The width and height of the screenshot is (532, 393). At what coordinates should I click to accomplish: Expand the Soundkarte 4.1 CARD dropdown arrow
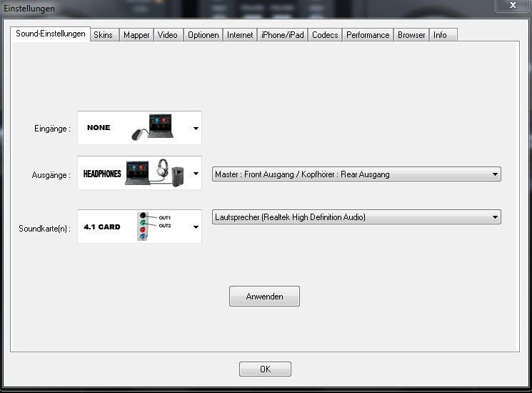[196, 227]
